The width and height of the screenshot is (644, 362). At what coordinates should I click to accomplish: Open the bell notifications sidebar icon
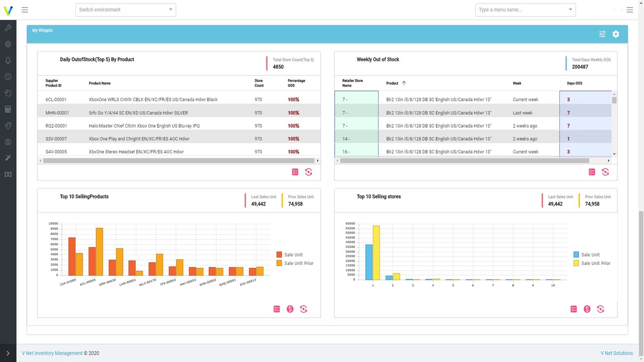tap(8, 60)
